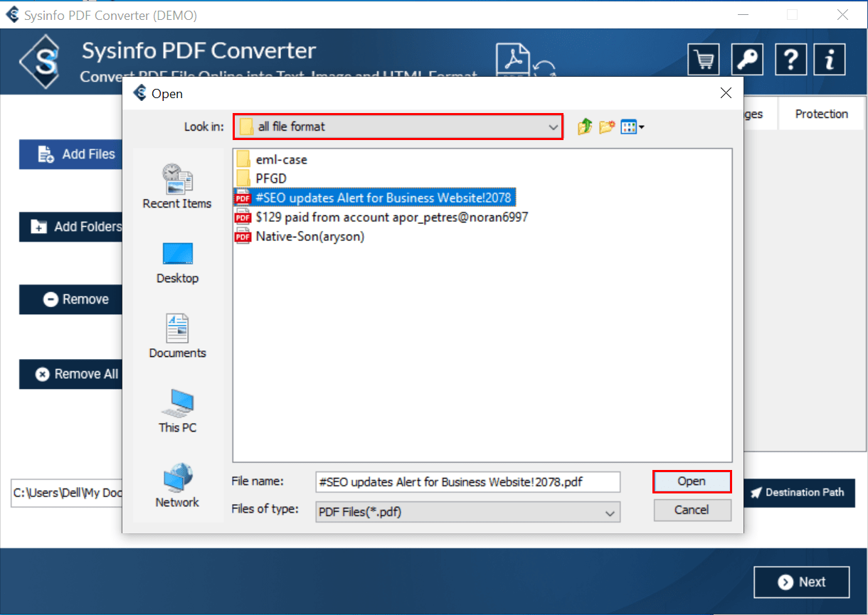The image size is (868, 615).
Task: Open help via question mark icon
Action: (x=790, y=59)
